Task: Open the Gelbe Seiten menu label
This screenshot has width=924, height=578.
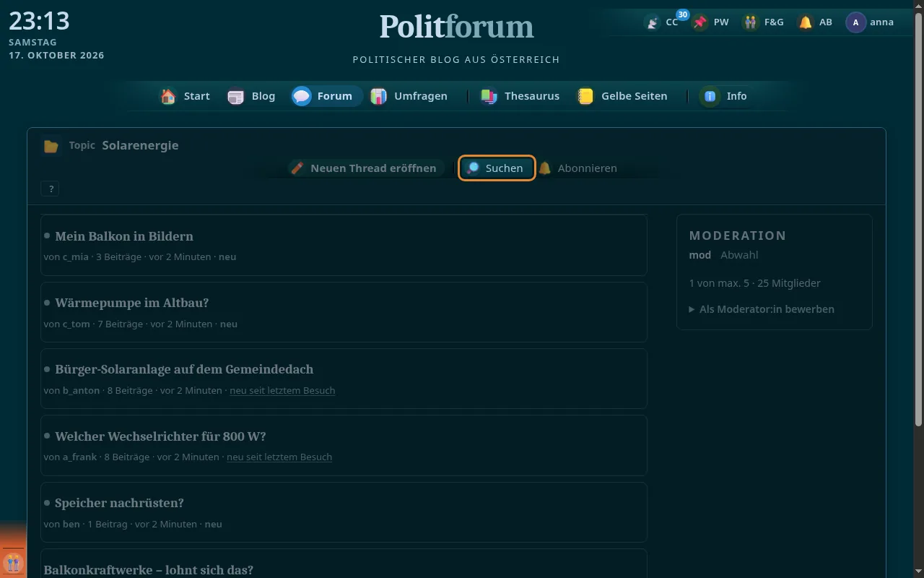Action: tap(635, 96)
